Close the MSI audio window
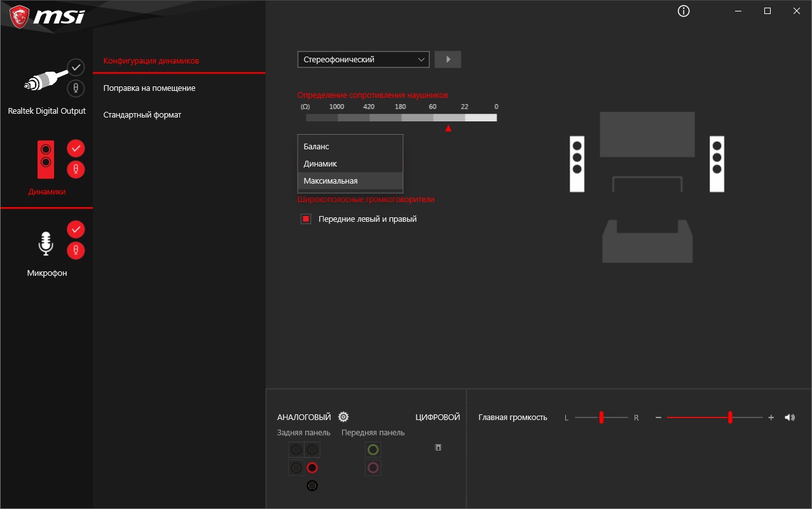This screenshot has height=509, width=812. point(797,11)
